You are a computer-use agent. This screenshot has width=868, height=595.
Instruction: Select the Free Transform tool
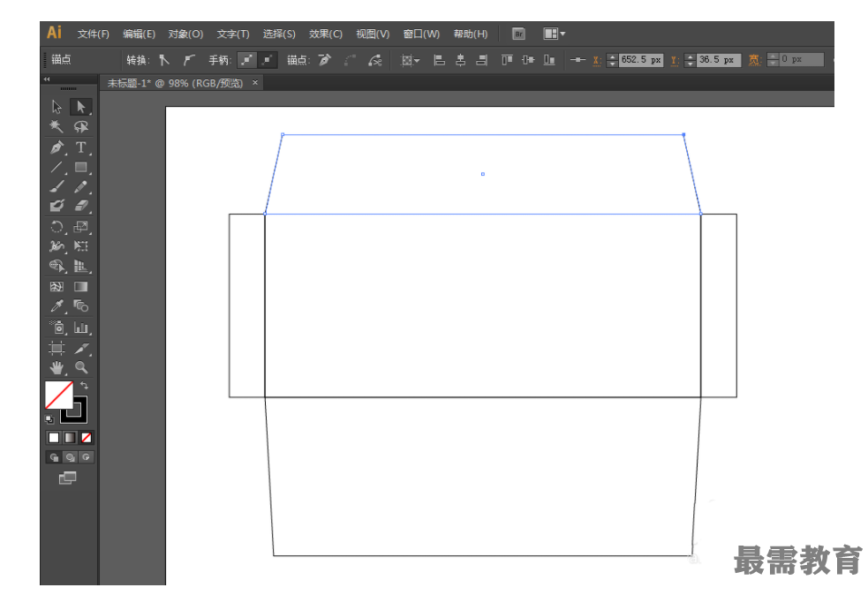[x=81, y=246]
